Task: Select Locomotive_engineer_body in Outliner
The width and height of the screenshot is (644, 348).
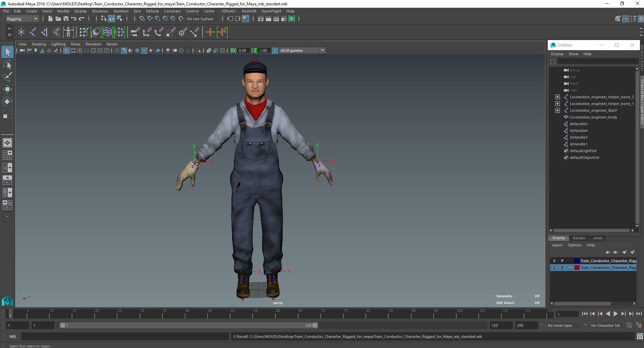Action: pyautogui.click(x=593, y=117)
